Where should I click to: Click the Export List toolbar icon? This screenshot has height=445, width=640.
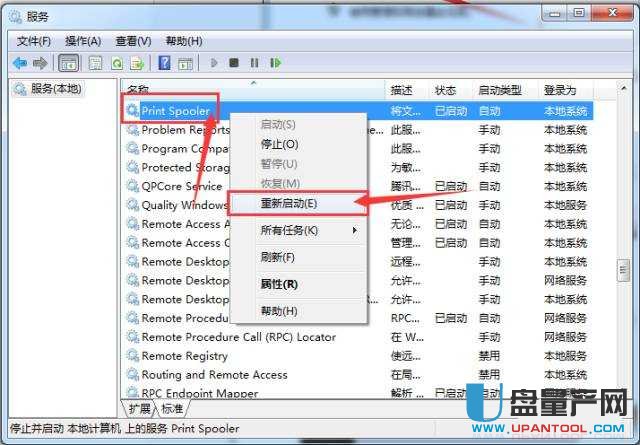click(x=138, y=63)
